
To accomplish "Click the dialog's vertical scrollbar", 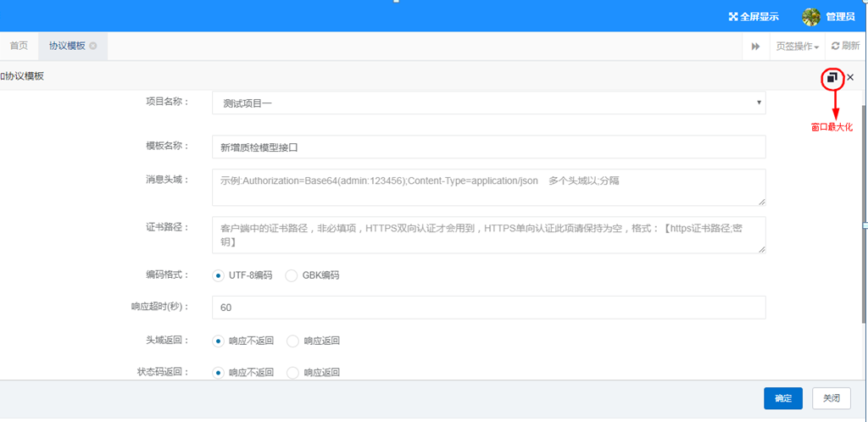I will (x=865, y=213).
